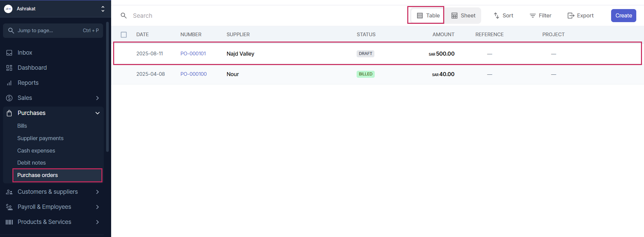The image size is (644, 237).
Task: Open the Ashrakat organization switcher arrows
Action: tap(103, 9)
